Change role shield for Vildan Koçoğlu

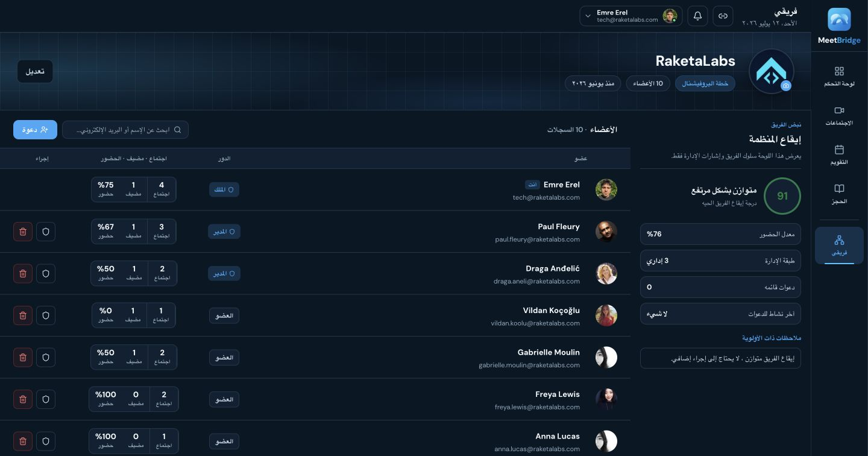click(x=46, y=315)
